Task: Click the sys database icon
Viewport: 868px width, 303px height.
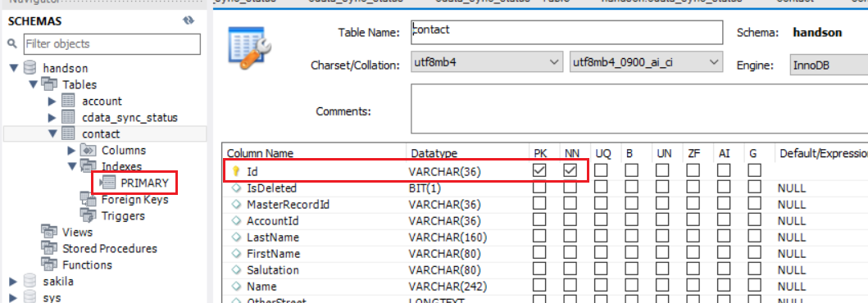Action: click(x=30, y=297)
